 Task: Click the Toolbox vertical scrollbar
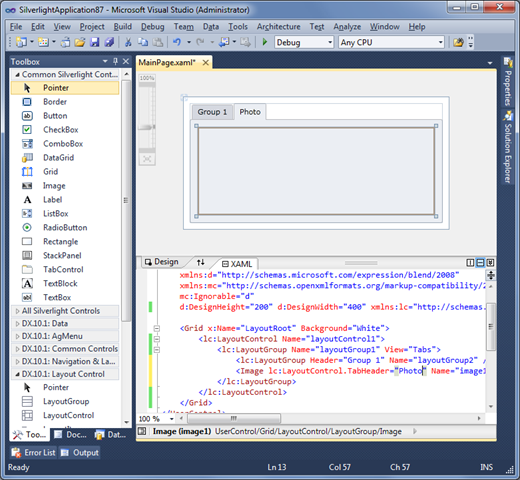(x=126, y=200)
